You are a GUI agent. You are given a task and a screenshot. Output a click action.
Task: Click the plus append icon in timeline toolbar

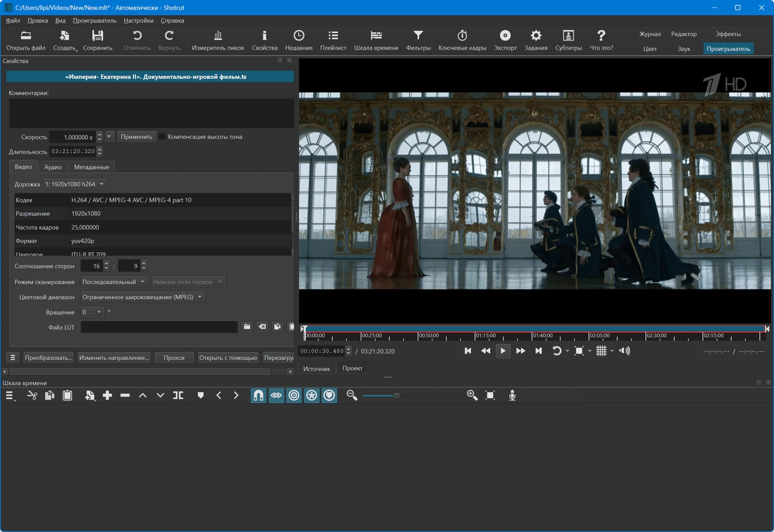pos(108,395)
